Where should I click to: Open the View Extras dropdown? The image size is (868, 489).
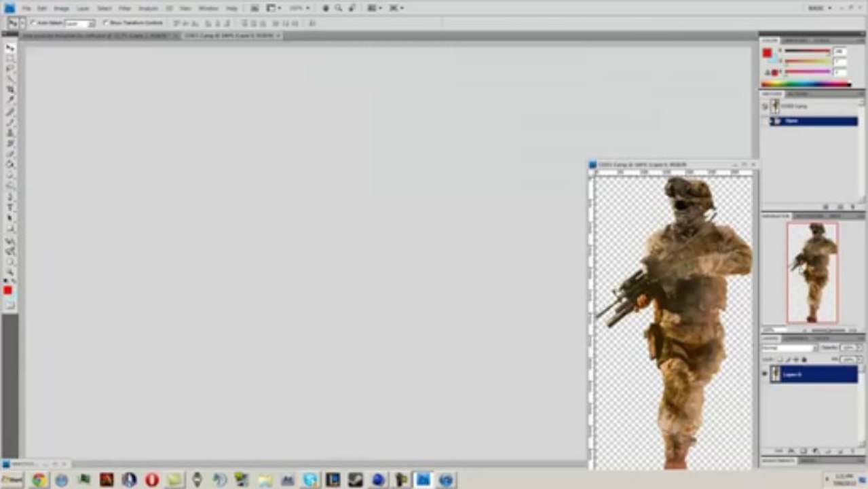273,8
